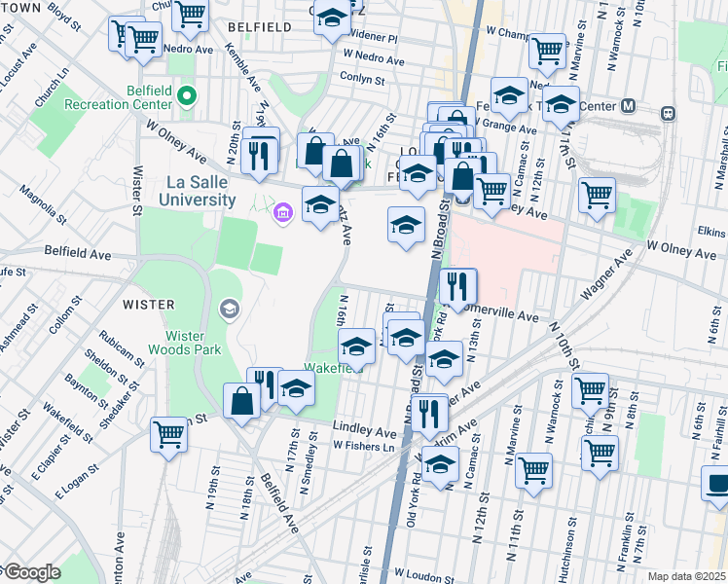The width and height of the screenshot is (728, 584).
Task: Select the shopping cart marker near E Logan St
Action: tap(169, 437)
